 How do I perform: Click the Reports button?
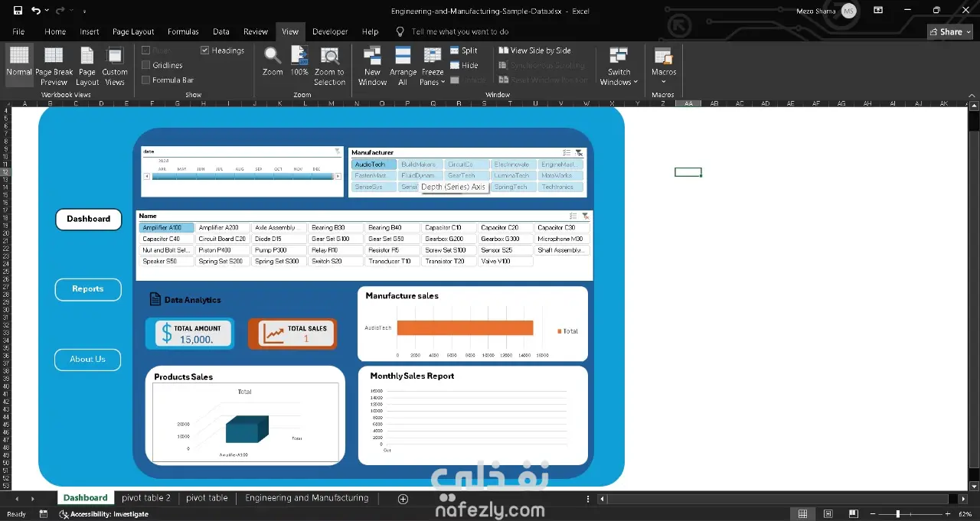[88, 289]
